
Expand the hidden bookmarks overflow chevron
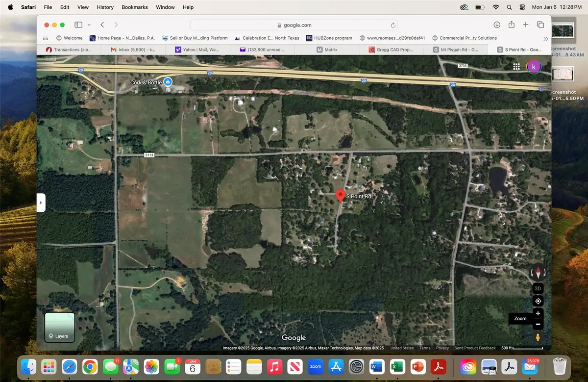[x=546, y=38]
